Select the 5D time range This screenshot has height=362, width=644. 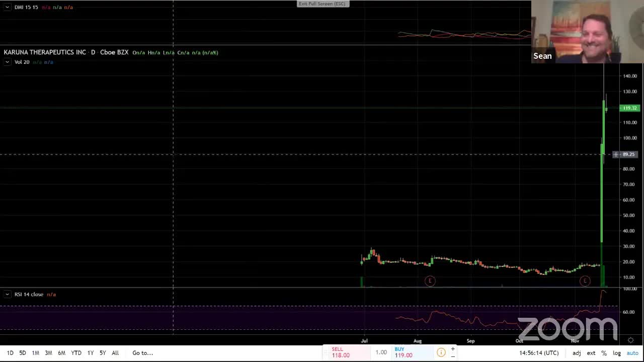pos(23,353)
